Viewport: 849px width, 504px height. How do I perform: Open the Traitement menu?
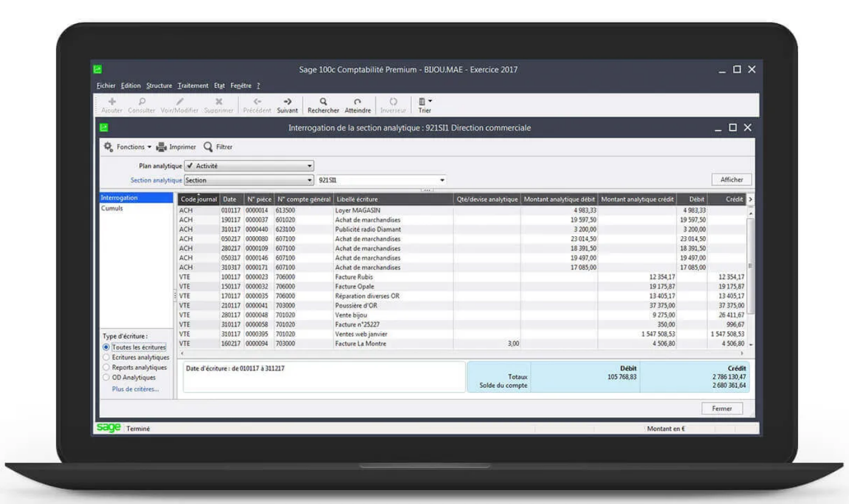coord(192,85)
